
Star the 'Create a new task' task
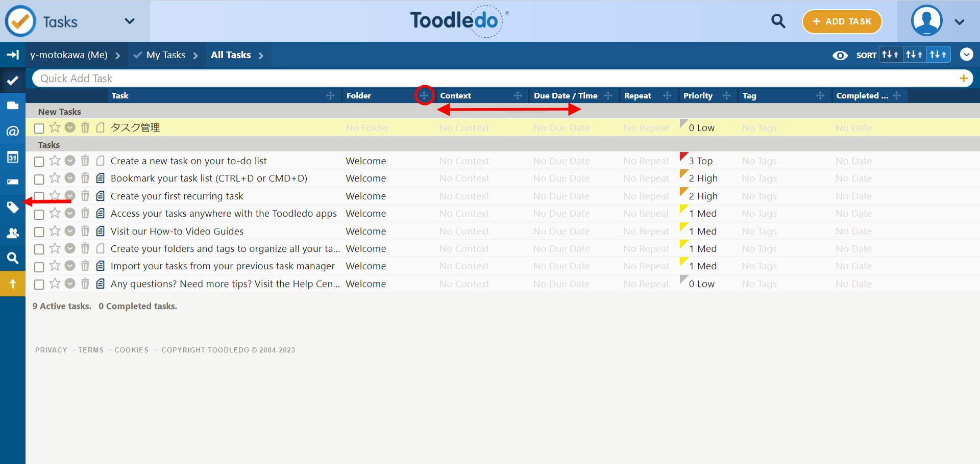(x=55, y=161)
